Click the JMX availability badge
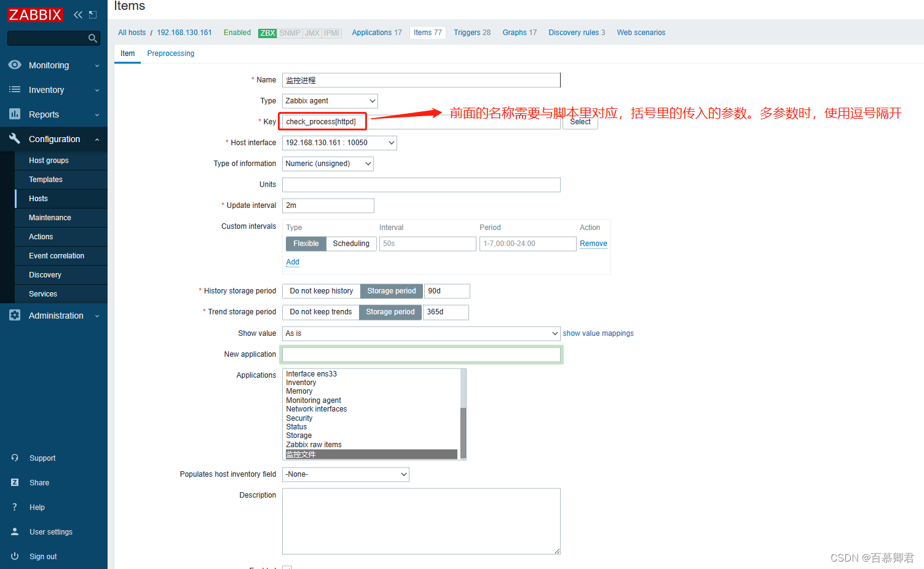This screenshot has height=569, width=924. (x=312, y=33)
